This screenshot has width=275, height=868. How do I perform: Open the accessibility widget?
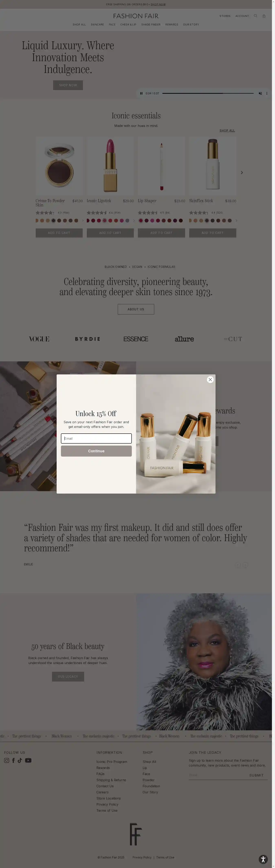click(x=263, y=859)
